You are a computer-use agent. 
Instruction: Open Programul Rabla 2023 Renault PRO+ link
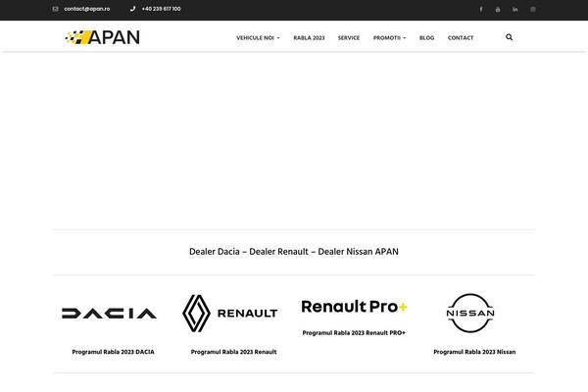coord(354,333)
